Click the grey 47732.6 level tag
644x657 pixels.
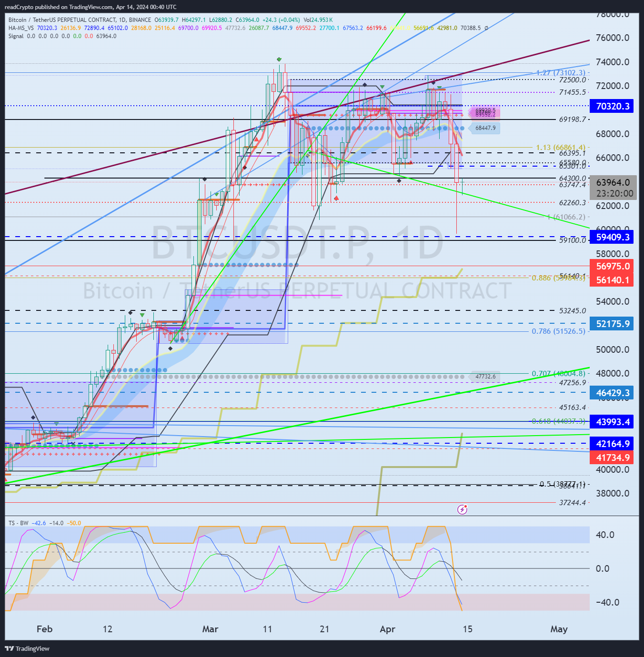485,377
